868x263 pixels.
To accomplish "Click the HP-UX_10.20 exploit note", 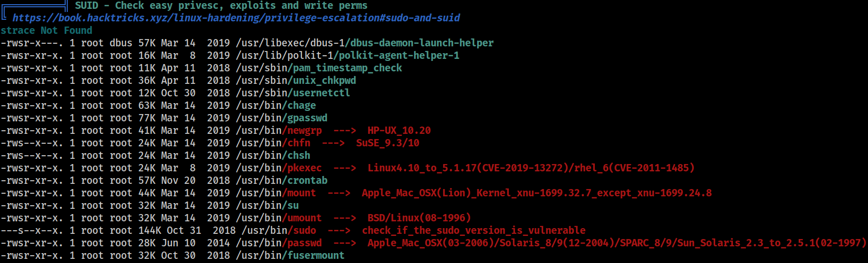I will coord(399,130).
